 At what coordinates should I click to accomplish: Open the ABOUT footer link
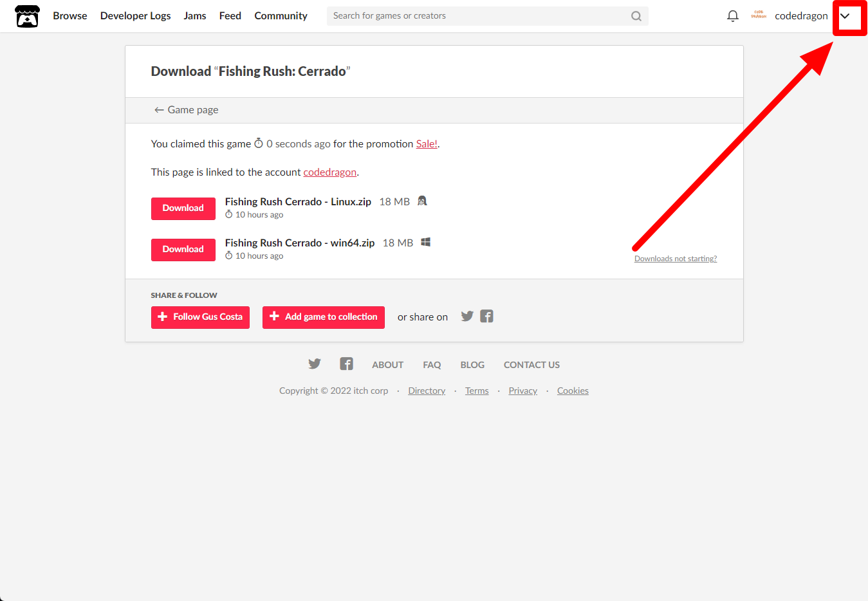pyautogui.click(x=388, y=365)
